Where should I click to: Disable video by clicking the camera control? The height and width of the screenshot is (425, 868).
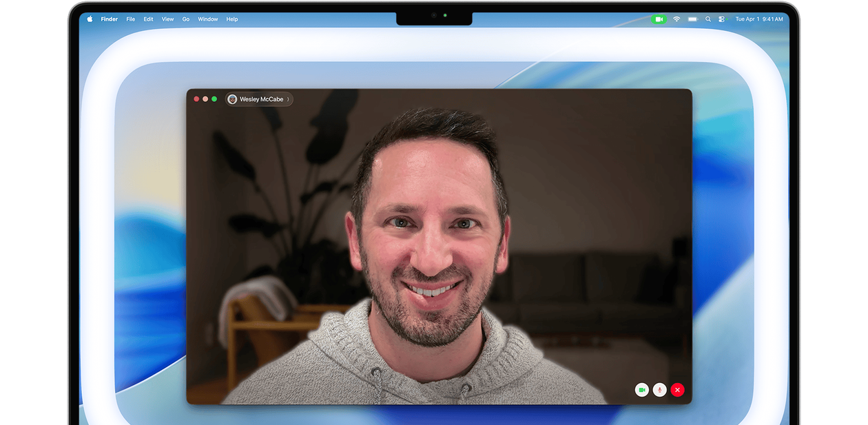[641, 389]
